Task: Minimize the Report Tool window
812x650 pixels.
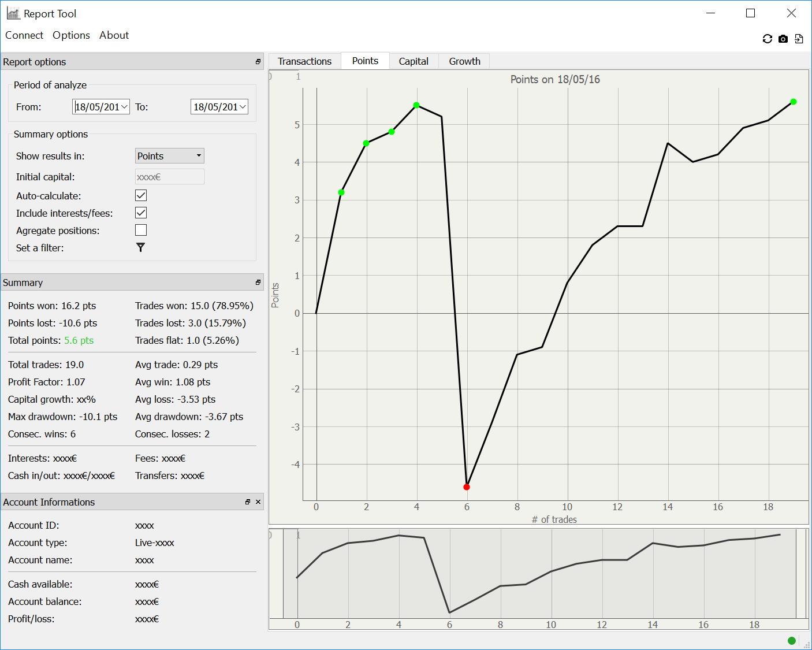Action: (711, 13)
